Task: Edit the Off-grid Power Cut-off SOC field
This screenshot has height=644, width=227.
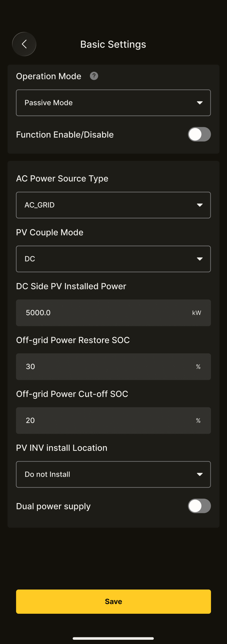Action: click(x=103, y=421)
